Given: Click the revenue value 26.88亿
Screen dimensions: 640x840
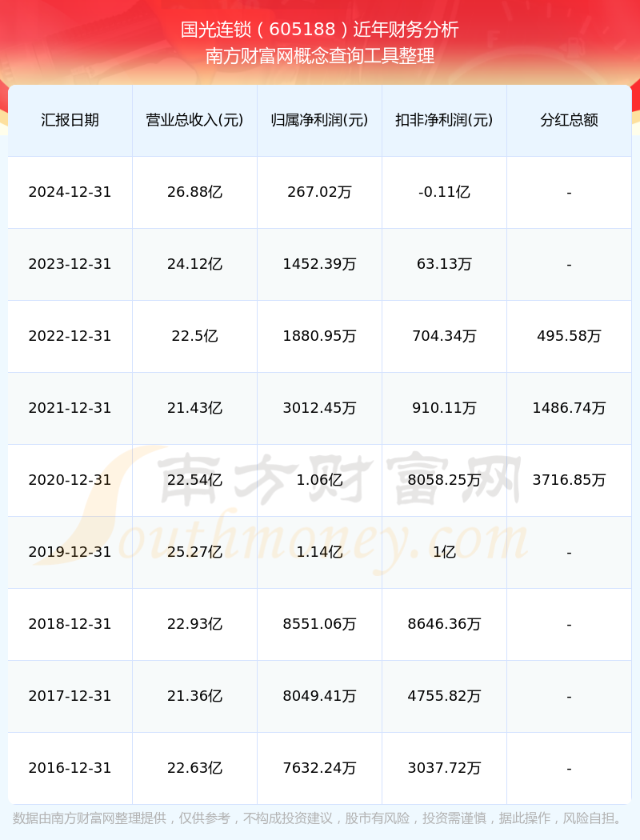Looking at the screenshot, I should tap(195, 192).
